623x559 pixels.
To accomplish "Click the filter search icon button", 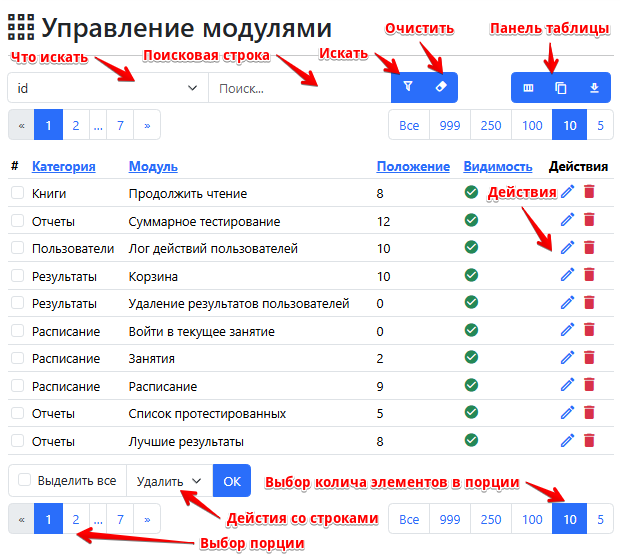I will click(x=408, y=88).
